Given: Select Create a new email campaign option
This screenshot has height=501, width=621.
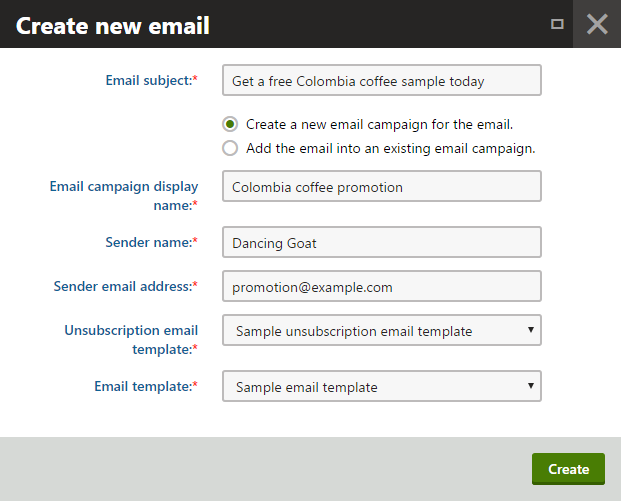Looking at the screenshot, I should (230, 124).
